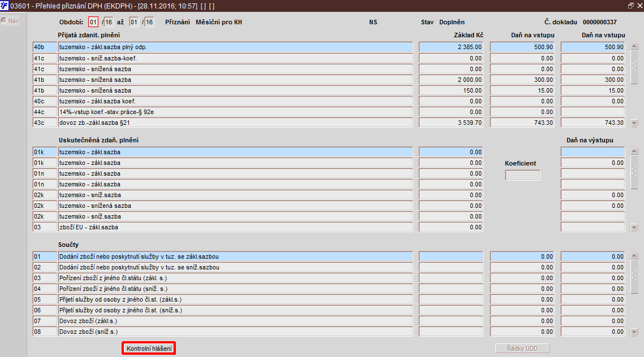
Task: Click the document number 0000000337
Action: point(600,22)
